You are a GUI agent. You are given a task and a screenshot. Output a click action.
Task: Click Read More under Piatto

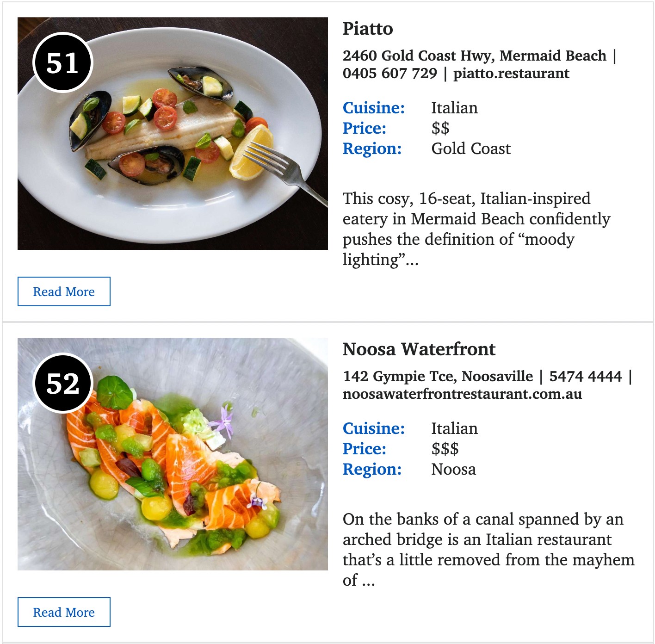(x=64, y=291)
